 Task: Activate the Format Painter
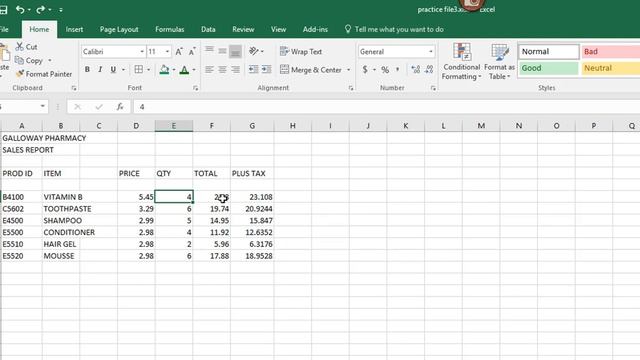tap(44, 74)
